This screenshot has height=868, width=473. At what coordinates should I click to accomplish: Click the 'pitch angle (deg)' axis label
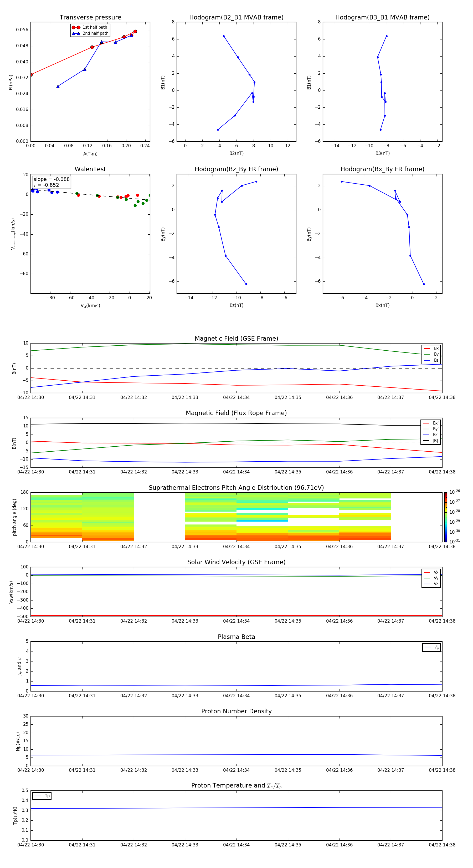[14, 517]
